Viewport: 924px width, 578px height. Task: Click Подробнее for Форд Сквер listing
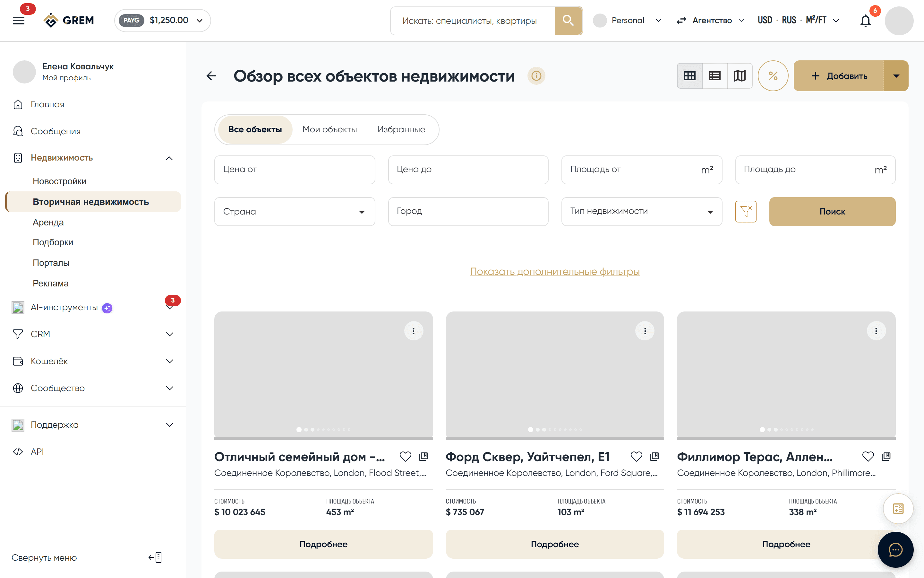555,544
